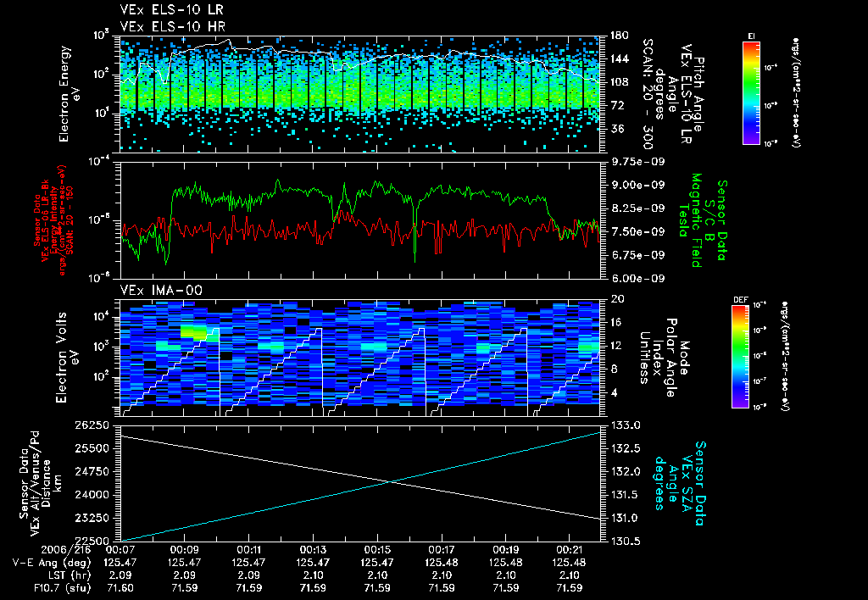The height and width of the screenshot is (600, 868).
Task: Select the 'VEx ELS-10 HR' title text
Action: pos(173,26)
